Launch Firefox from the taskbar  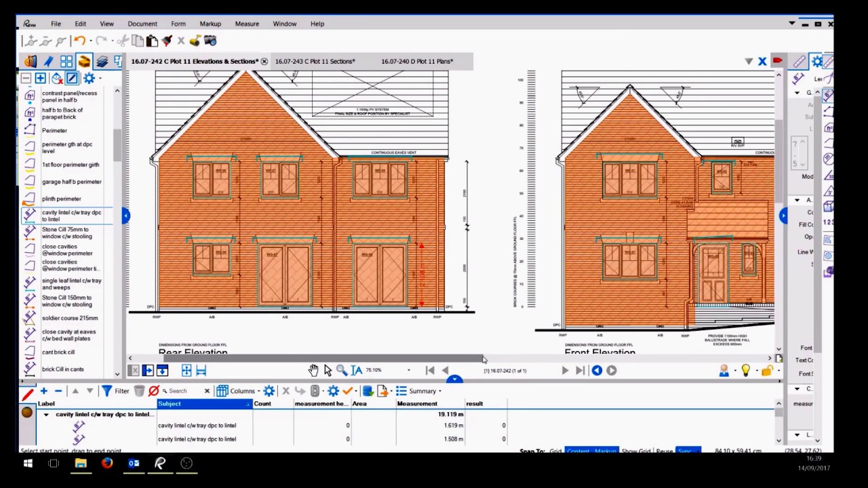(x=107, y=464)
